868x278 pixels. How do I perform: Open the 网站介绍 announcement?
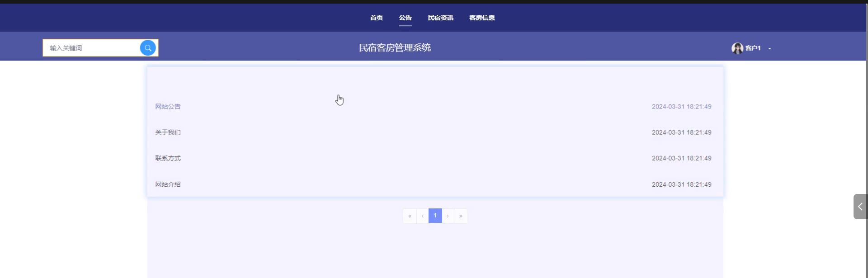click(x=168, y=184)
